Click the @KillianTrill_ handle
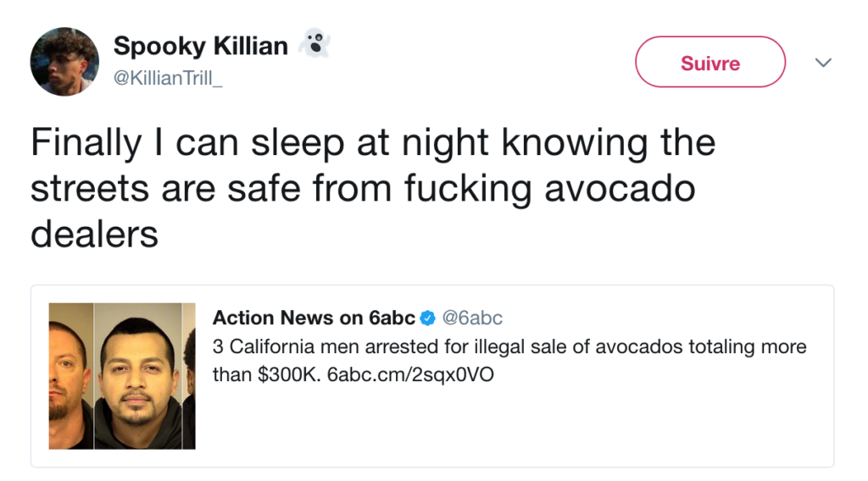868x481 pixels. (x=167, y=76)
